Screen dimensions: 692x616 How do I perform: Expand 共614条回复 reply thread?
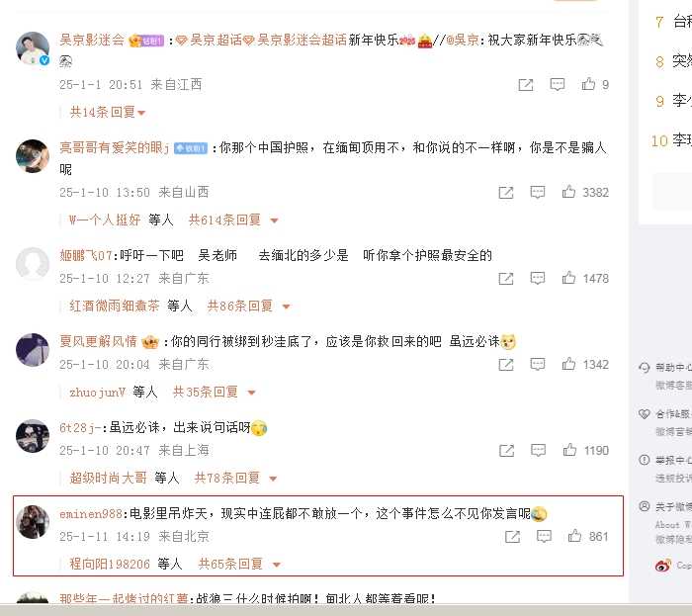click(233, 220)
